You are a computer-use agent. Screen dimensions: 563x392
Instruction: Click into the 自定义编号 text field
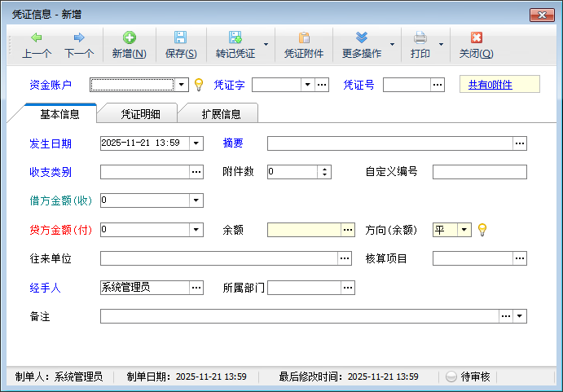pos(479,172)
